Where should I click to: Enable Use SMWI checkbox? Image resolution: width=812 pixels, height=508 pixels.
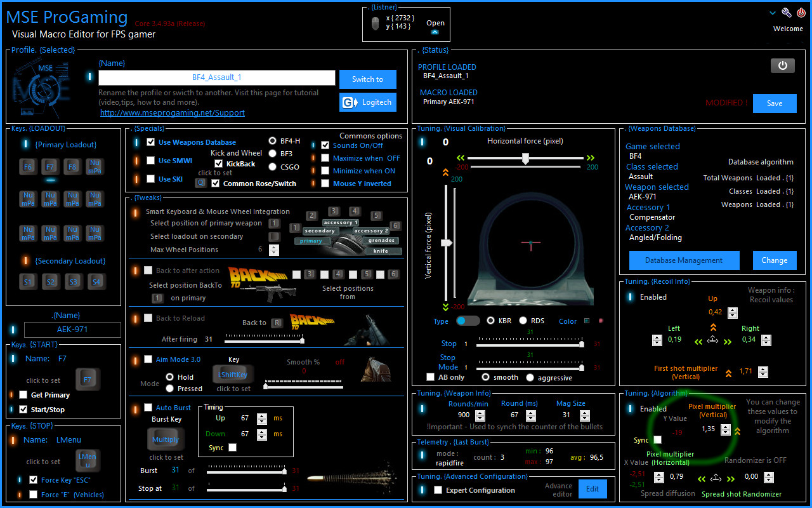click(151, 161)
